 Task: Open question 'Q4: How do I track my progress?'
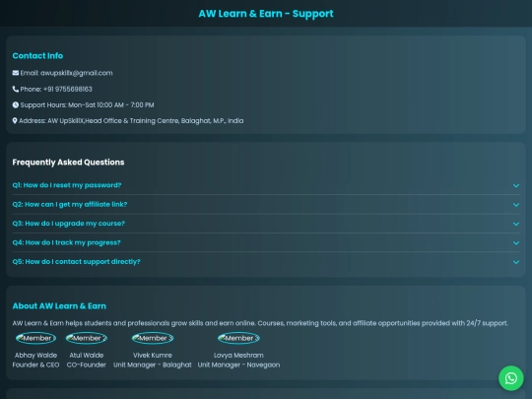pyautogui.click(x=266, y=242)
